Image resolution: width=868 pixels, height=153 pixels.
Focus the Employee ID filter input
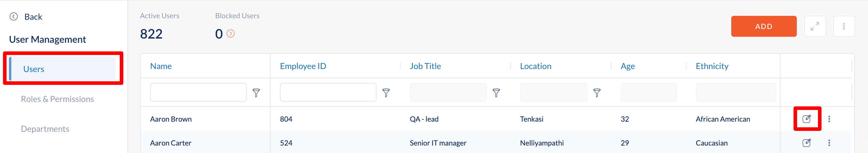pos(328,92)
